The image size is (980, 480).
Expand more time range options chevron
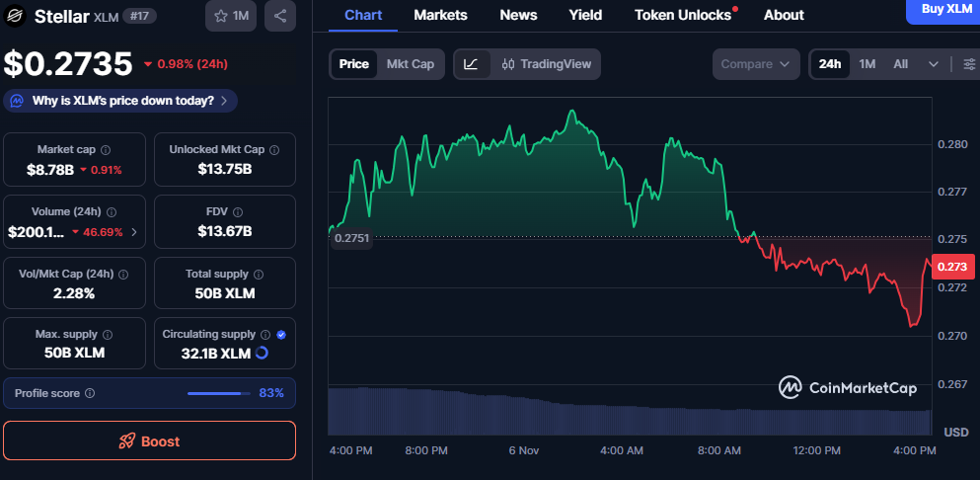(x=934, y=64)
